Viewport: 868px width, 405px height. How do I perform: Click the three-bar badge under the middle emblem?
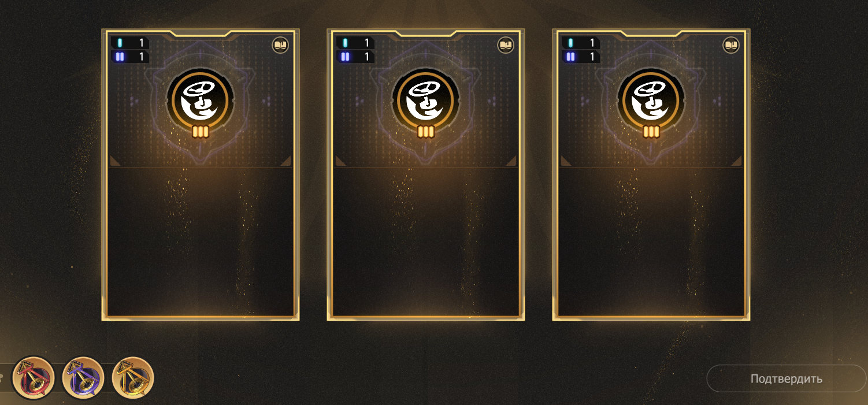pos(426,132)
